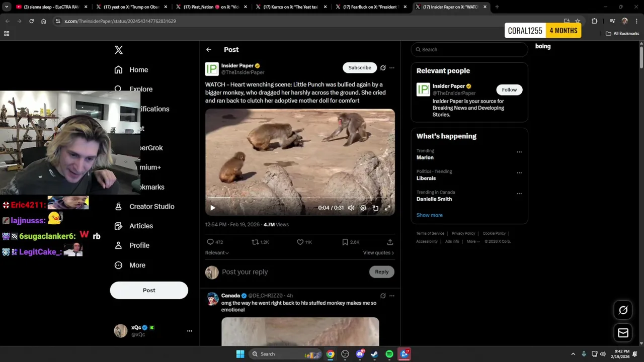
Task: Open the browser extensions icon
Action: [594, 21]
